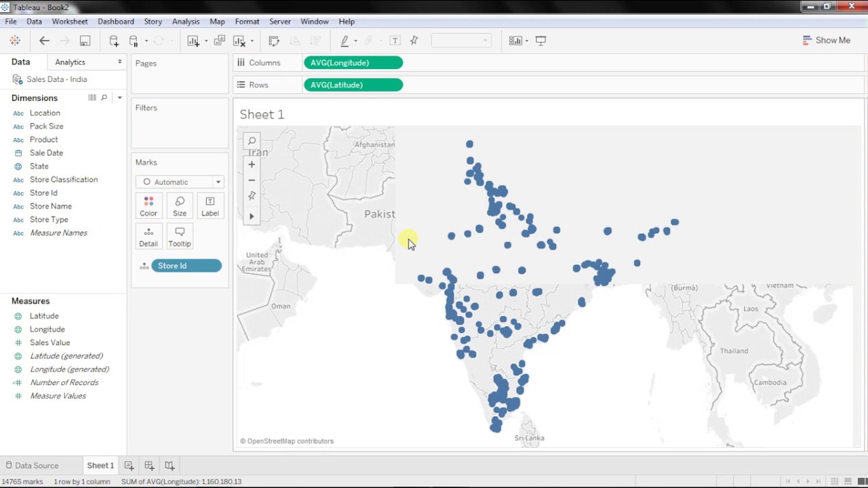
Task: Search fields in the Dimensions pane
Action: [104, 98]
